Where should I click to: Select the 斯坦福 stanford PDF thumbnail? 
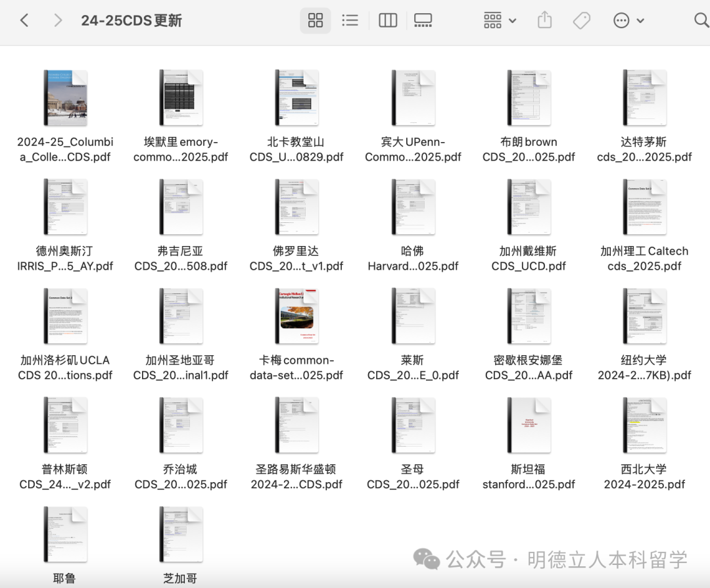click(529, 426)
